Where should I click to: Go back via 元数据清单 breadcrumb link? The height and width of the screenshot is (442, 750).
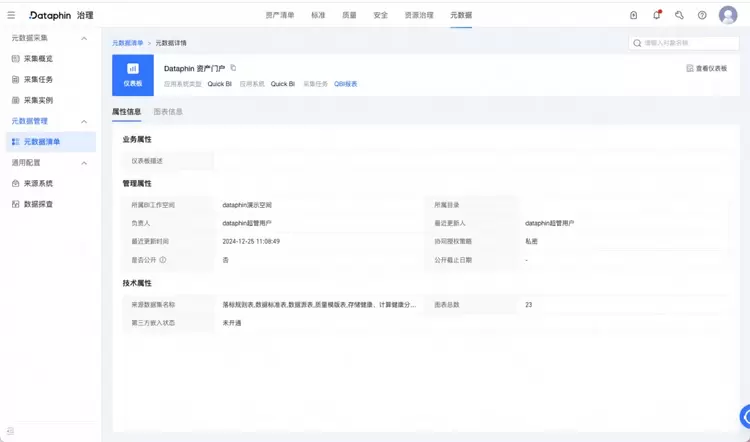click(127, 43)
